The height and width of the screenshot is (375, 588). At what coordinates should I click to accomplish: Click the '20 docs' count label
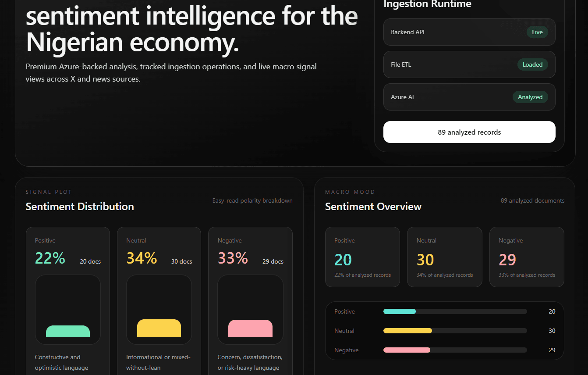(x=90, y=261)
